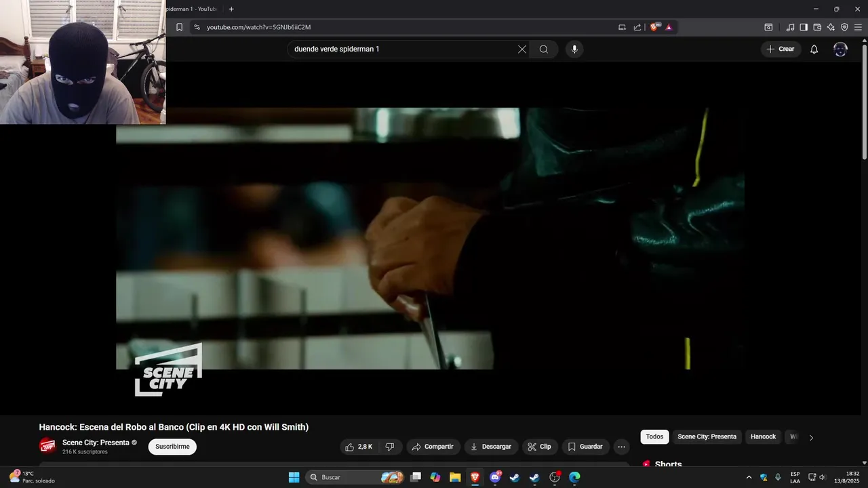Screen dimensions: 868x488
Task: Open Copilot from the taskbar
Action: click(x=435, y=477)
